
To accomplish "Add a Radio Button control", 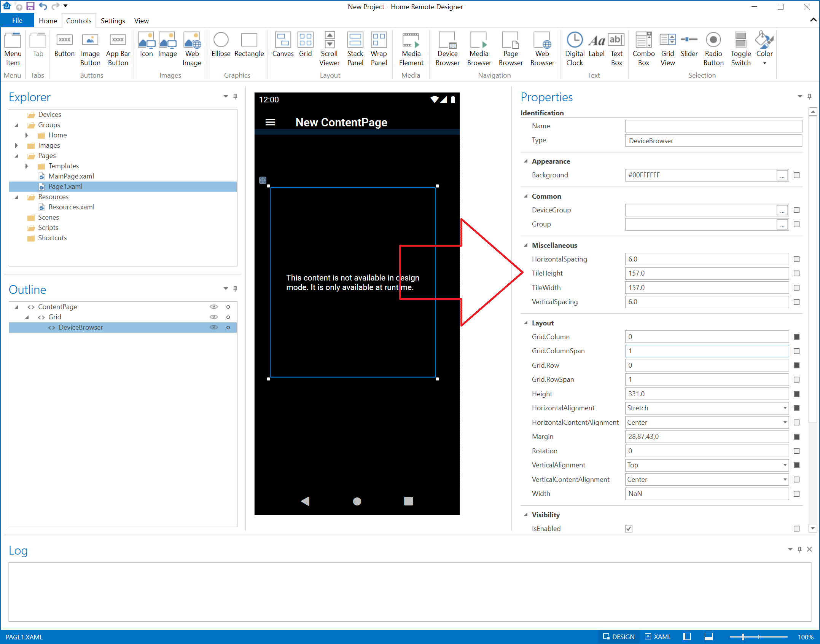I will point(713,49).
